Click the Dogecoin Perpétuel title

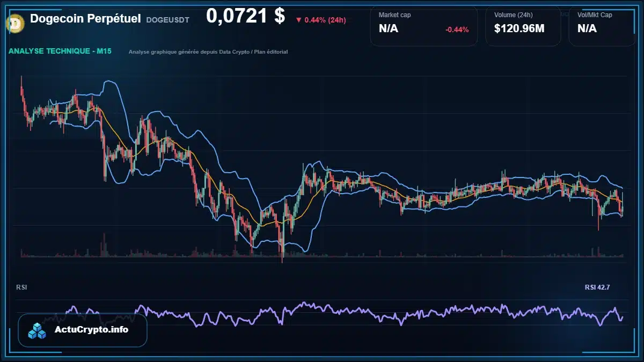click(x=85, y=19)
